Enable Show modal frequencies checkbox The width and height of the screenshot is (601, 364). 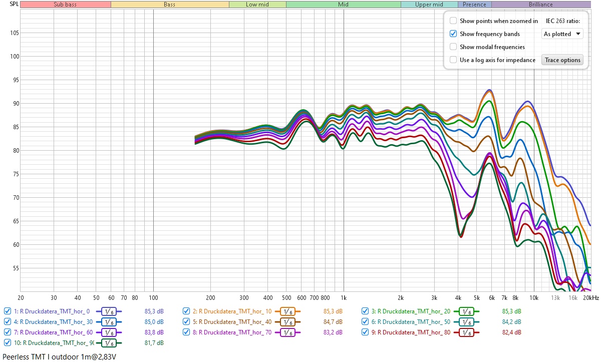(453, 47)
